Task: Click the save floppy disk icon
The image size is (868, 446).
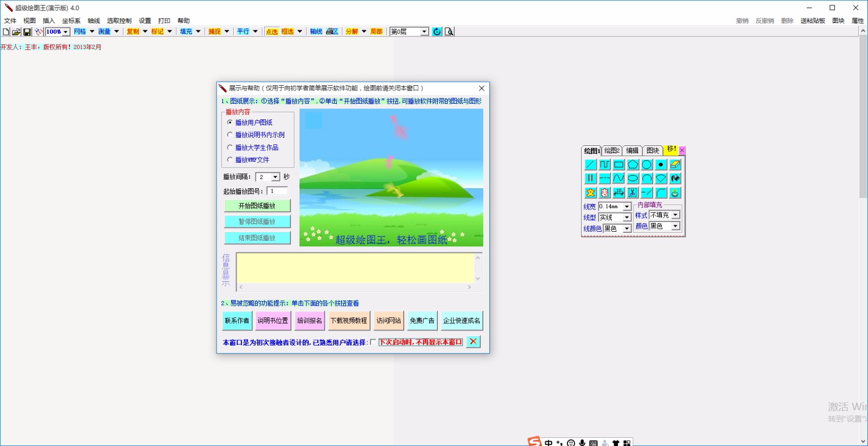Action: (27, 32)
